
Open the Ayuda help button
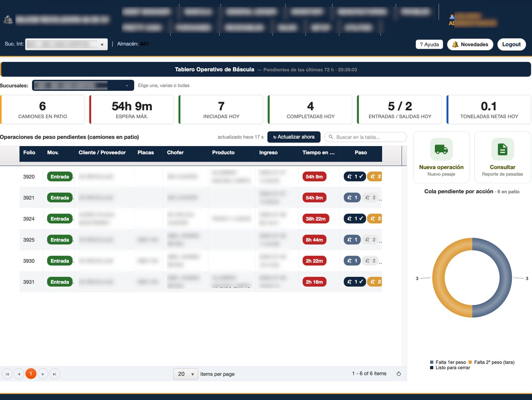click(x=429, y=44)
